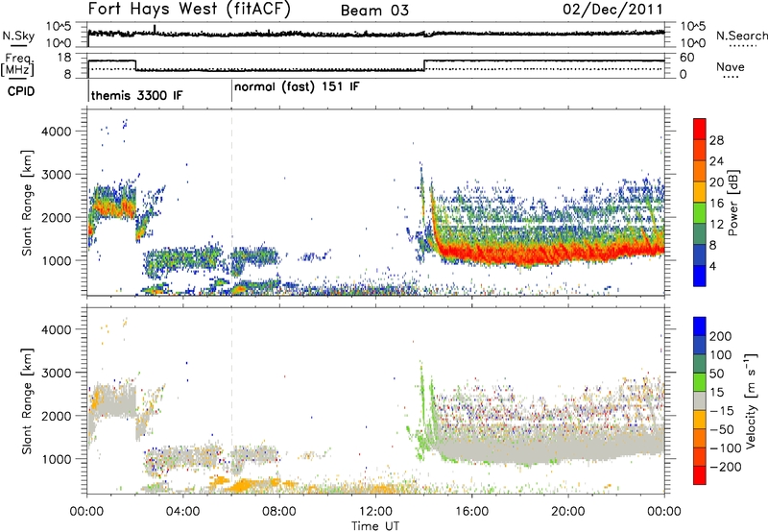Click the '18' tick of the frequency panel

click(x=64, y=58)
